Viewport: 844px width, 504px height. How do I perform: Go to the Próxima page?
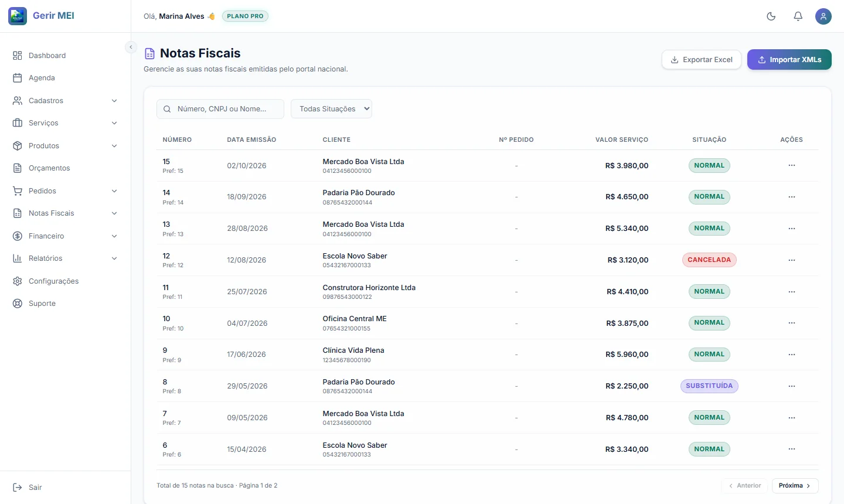[x=795, y=486]
